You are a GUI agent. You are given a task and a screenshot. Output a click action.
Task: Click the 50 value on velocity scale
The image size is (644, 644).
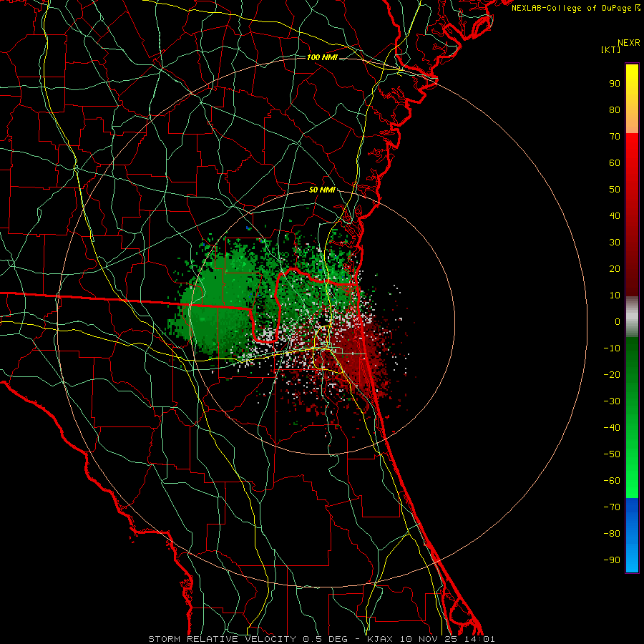[x=615, y=190]
